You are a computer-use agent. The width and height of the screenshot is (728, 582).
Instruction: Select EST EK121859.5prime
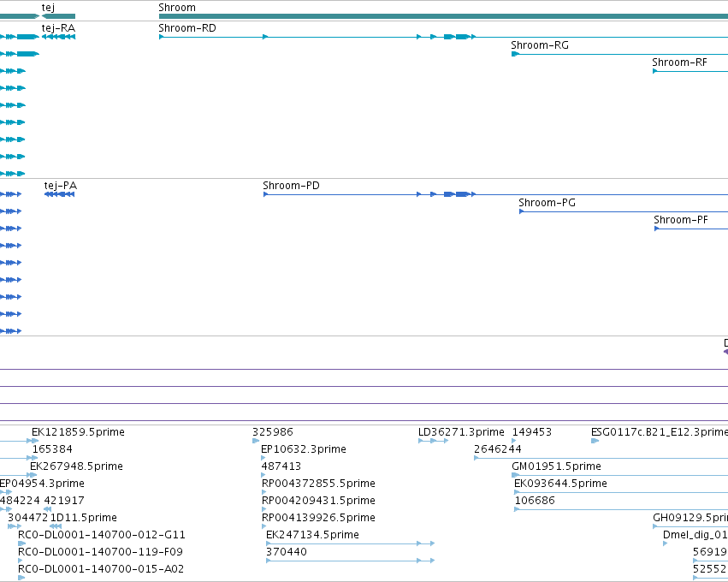pyautogui.click(x=78, y=432)
